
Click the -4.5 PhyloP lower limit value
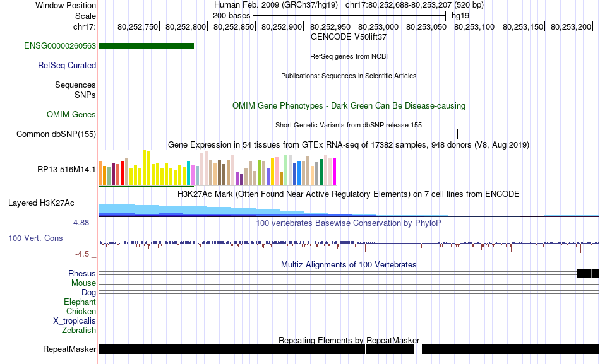(x=82, y=254)
